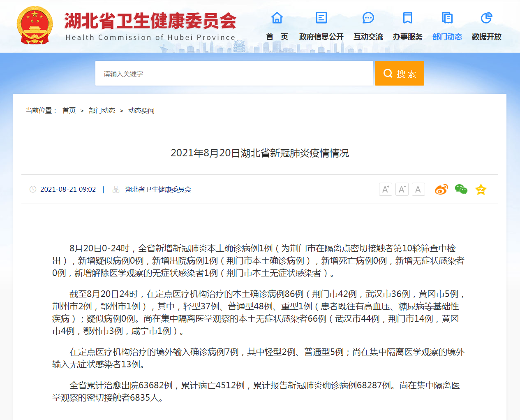
Task: Share article to Weibo
Action: pyautogui.click(x=441, y=189)
